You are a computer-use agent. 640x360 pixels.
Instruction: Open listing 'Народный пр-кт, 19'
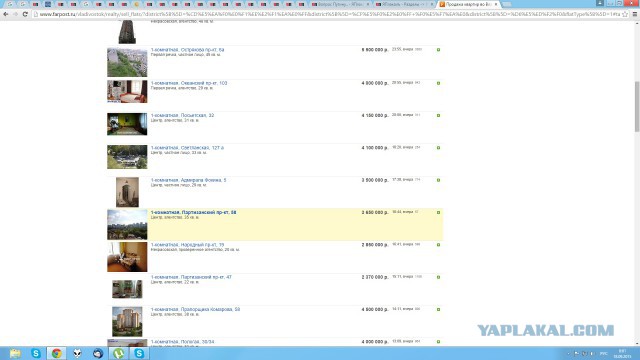(x=187, y=244)
